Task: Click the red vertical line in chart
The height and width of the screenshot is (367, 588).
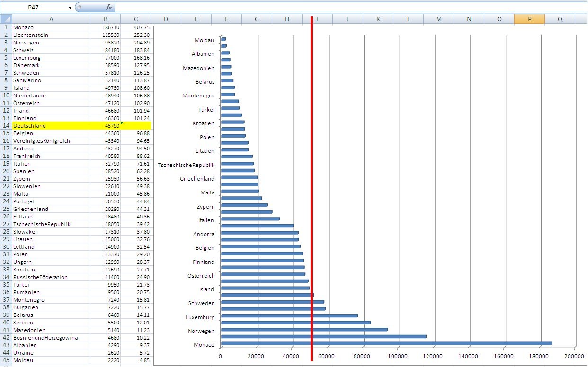Action: tap(312, 189)
